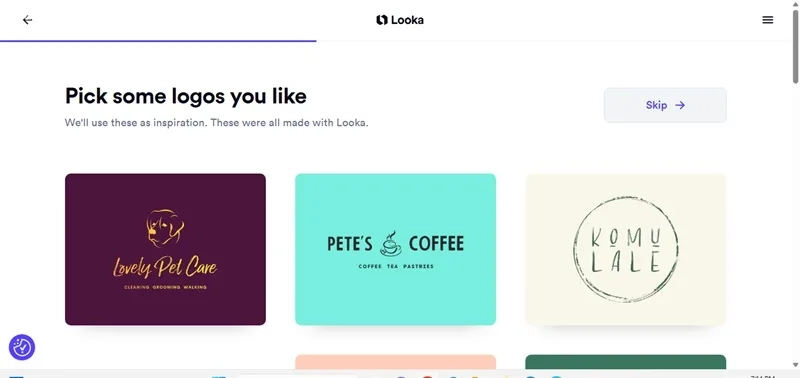Click the vertical scrollbar thumb
800x378 pixels.
point(795,46)
